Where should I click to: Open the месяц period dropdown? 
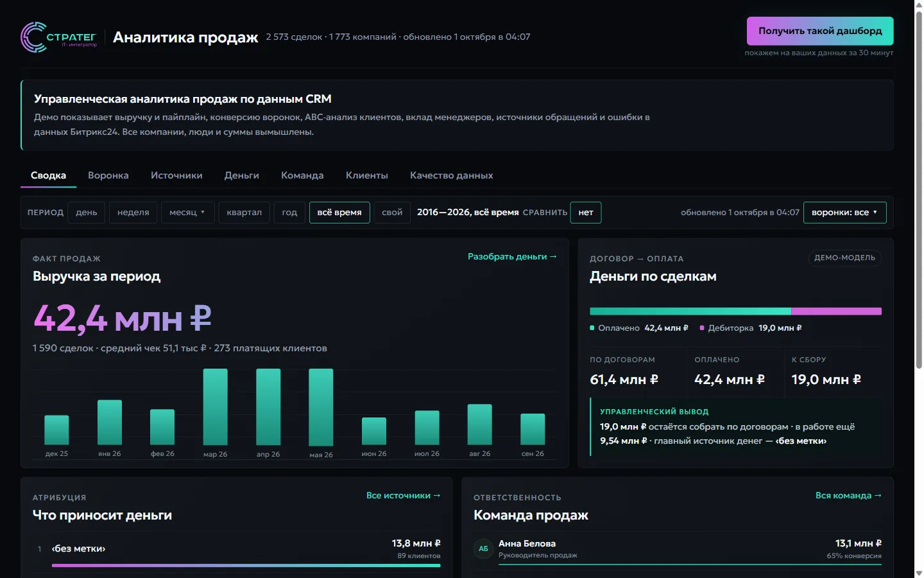click(x=187, y=213)
